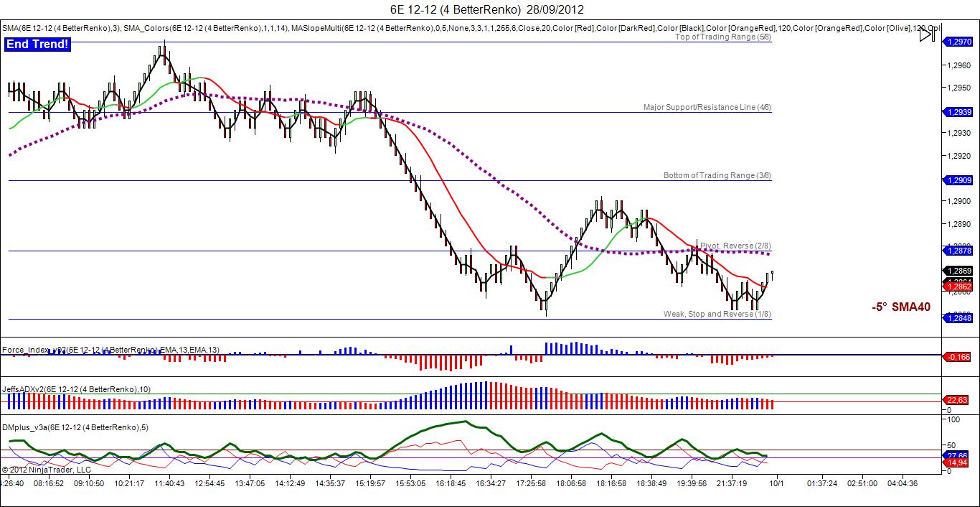This screenshot has height=507, width=980.
Task: Click the chart title 6E 12-12 (4 BetterRenko)
Action: point(455,9)
